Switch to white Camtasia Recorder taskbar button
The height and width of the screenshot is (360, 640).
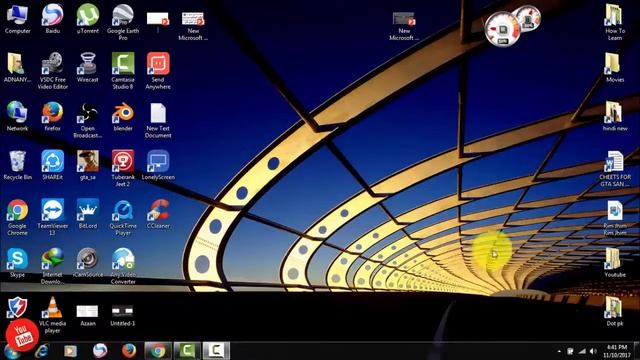(216, 351)
